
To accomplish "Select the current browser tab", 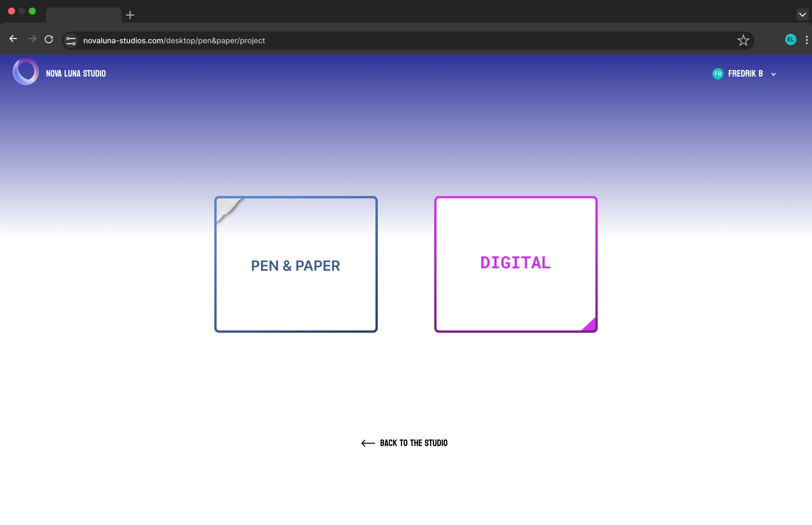I will 83,15.
